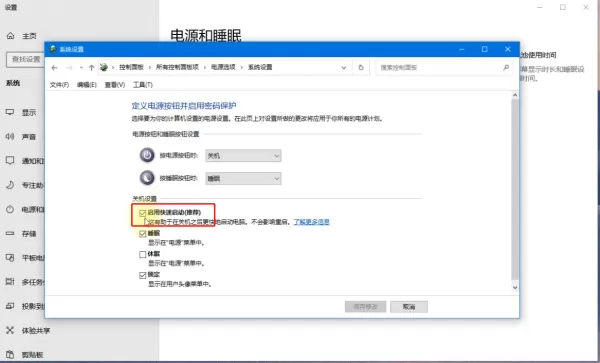Image resolution: width=600 pixels, height=363 pixels.
Task: Click the vertical scrollbar thumb in System Settings
Action: (515, 189)
